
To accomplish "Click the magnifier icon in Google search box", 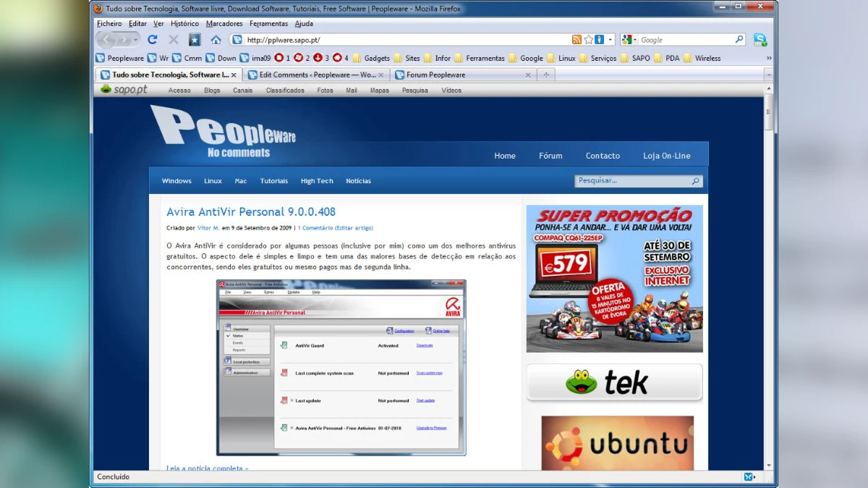I will tap(739, 40).
